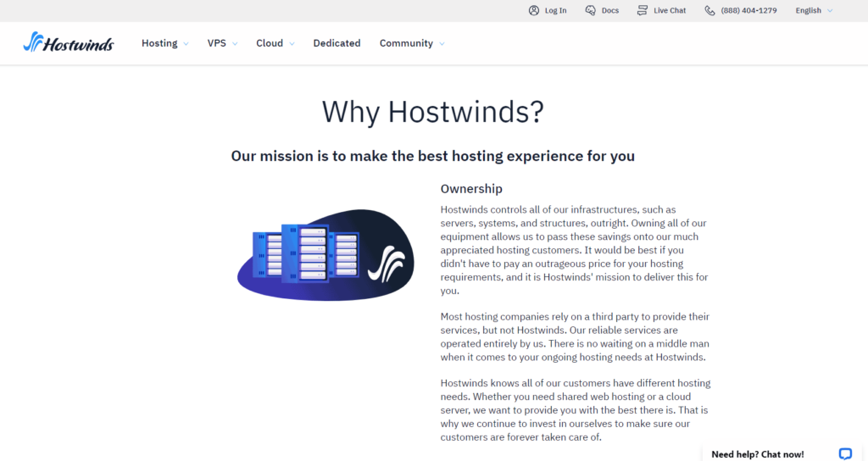Click the phone handset icon

pos(709,10)
